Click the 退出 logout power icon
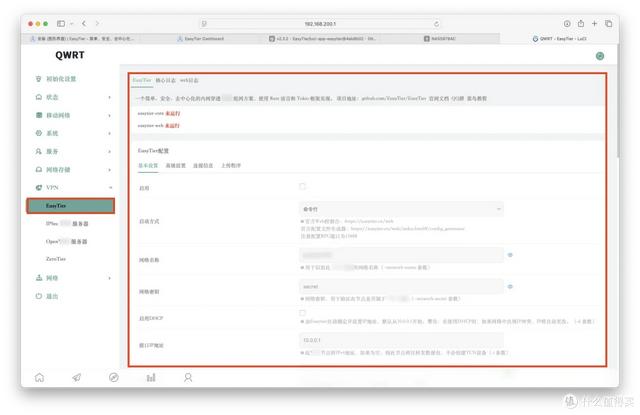Viewport: 640px width, 415px height. pos(39,296)
